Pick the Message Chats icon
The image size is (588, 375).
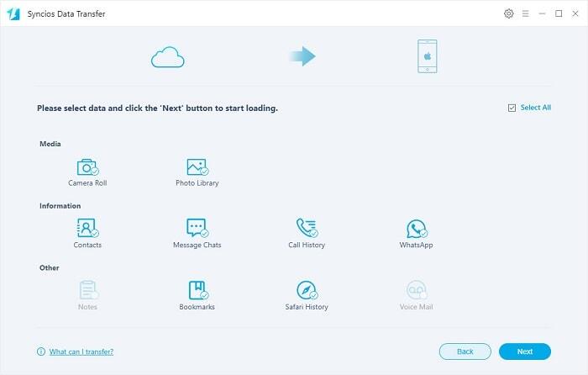point(197,228)
